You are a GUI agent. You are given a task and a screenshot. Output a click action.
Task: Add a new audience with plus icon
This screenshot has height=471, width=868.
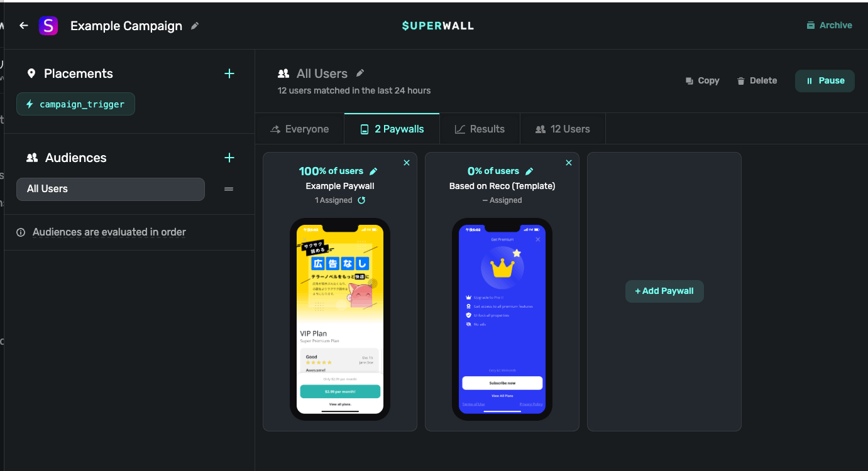click(x=229, y=158)
